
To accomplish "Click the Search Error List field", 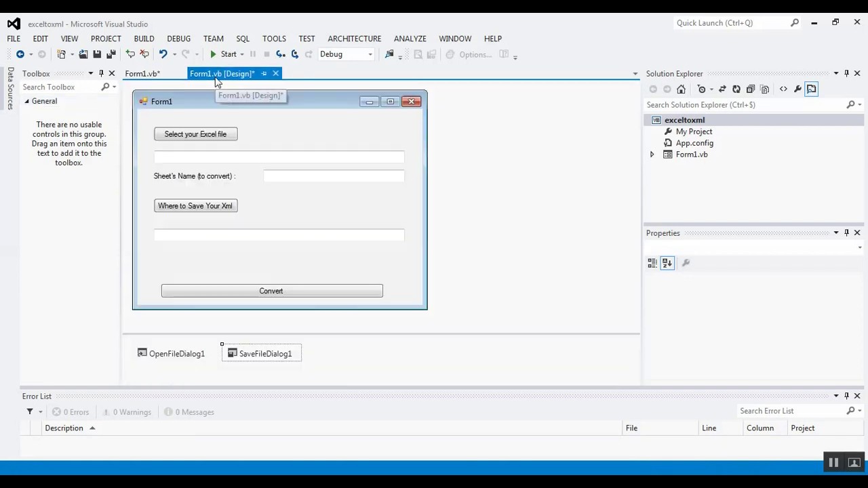I will pos(792,411).
